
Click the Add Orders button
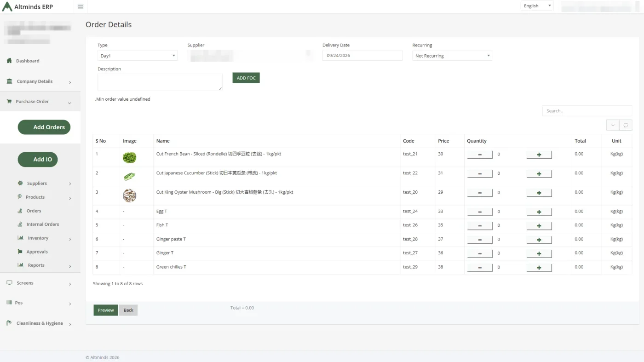[44, 127]
